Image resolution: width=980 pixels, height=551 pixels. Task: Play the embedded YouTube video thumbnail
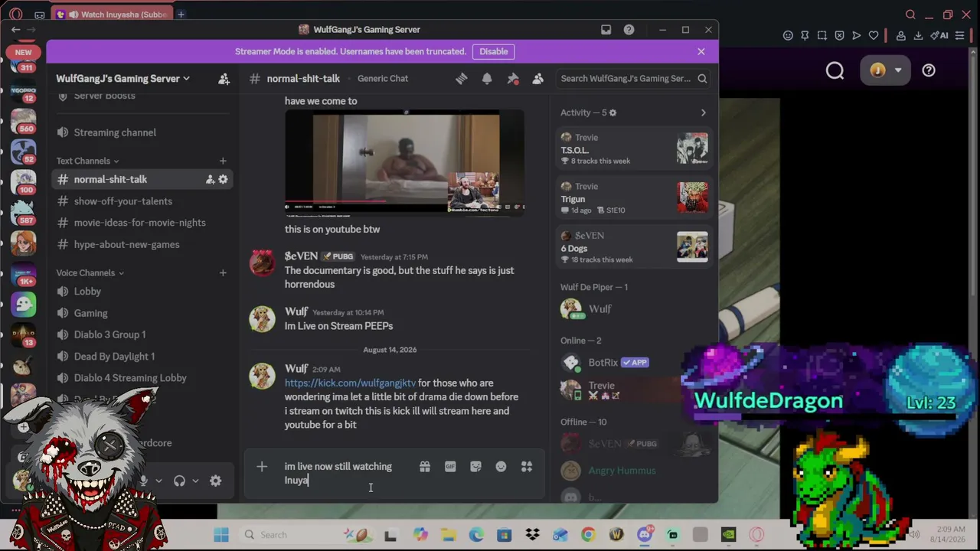(404, 162)
